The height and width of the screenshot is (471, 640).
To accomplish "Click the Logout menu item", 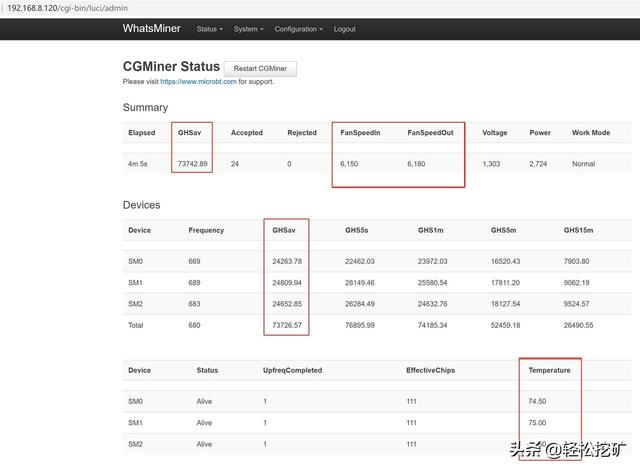I will pos(344,29).
